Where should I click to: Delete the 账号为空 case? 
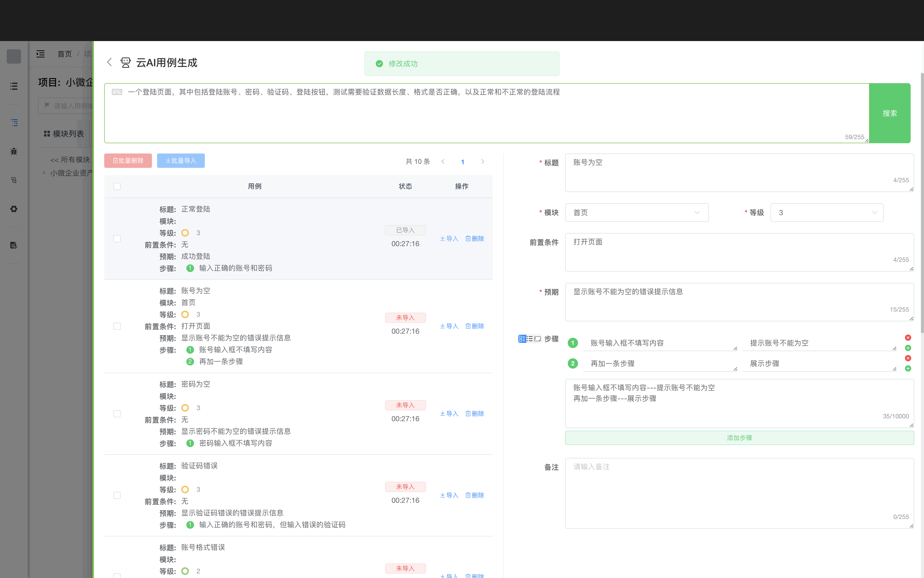pos(474,326)
